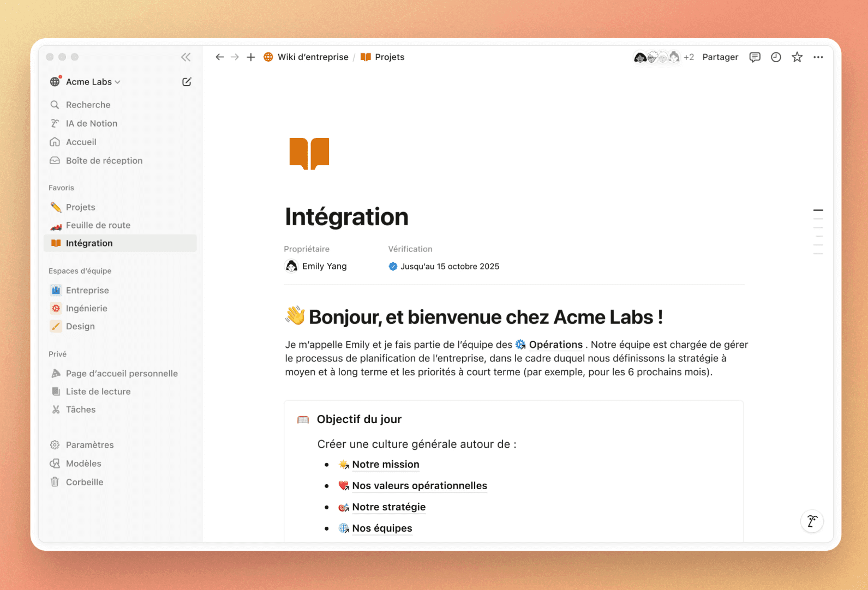Screen dimensions: 868x590
Task: Click the Intégration page title
Action: pyautogui.click(x=346, y=217)
